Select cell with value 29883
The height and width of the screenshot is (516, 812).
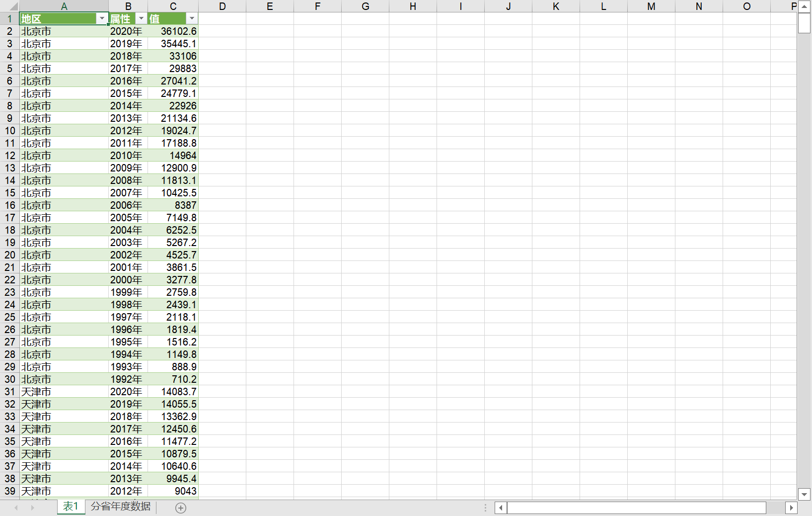tap(173, 69)
